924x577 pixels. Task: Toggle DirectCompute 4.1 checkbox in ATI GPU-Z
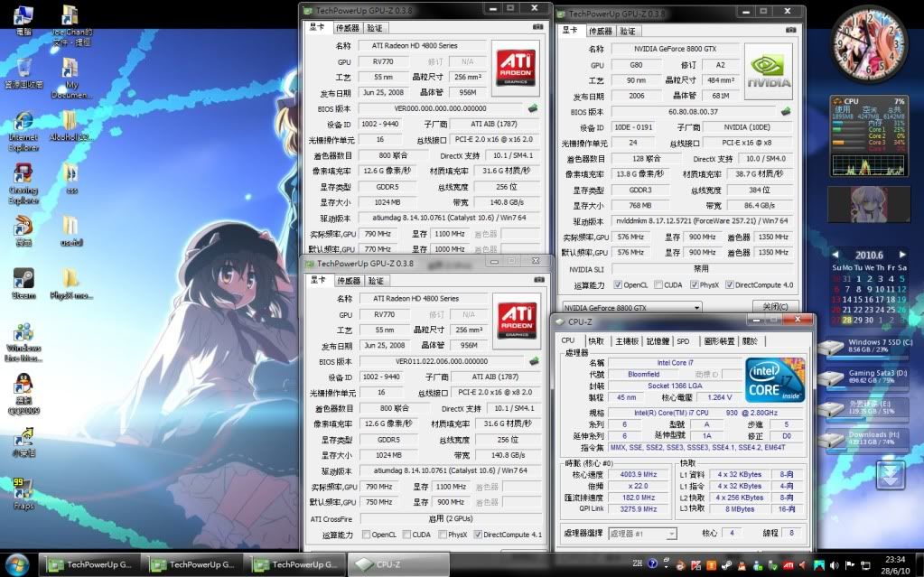coord(478,534)
